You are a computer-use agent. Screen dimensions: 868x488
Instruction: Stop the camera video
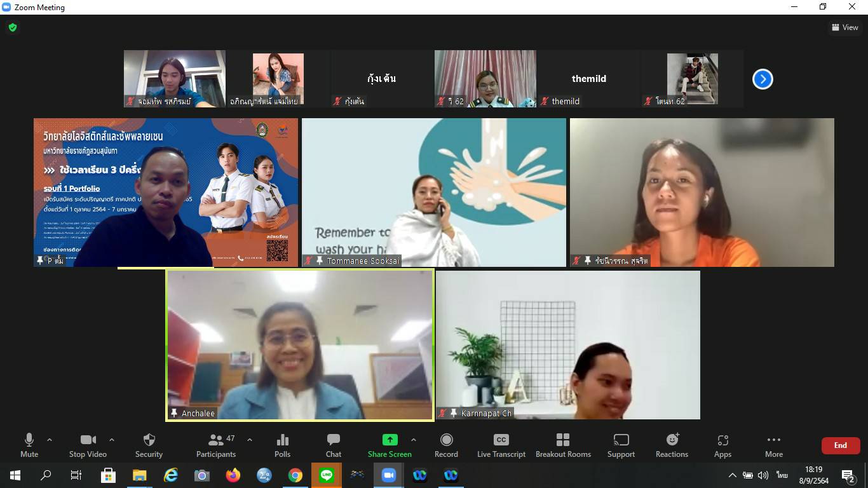click(88, 445)
